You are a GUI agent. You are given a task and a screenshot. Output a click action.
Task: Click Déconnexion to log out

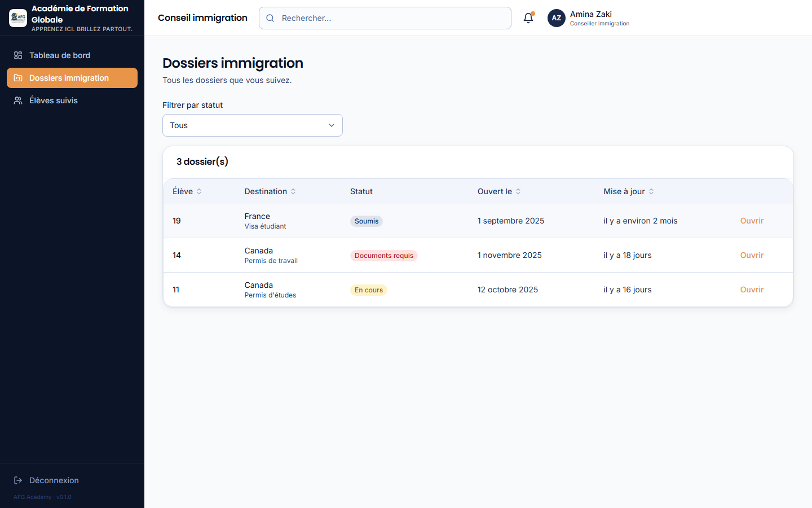[72, 480]
